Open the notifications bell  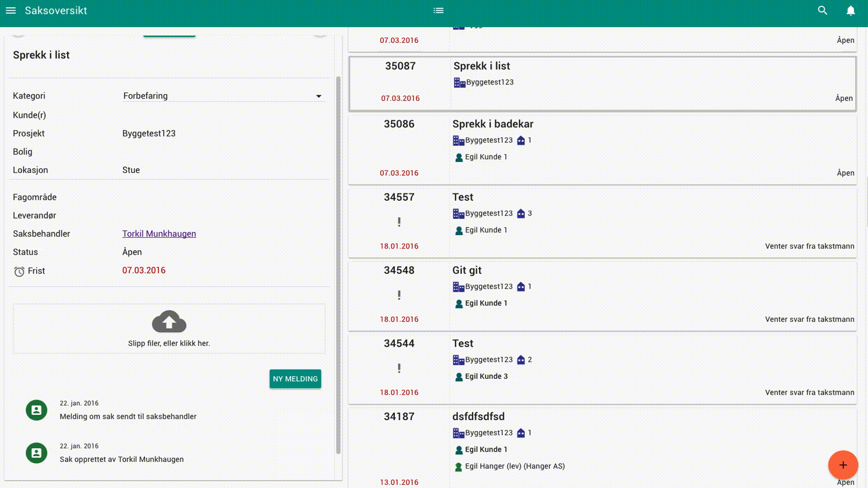850,10
